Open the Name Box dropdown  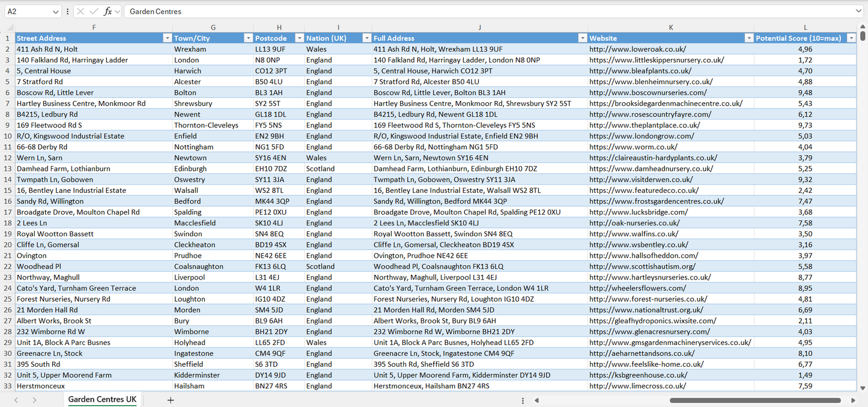pos(56,11)
